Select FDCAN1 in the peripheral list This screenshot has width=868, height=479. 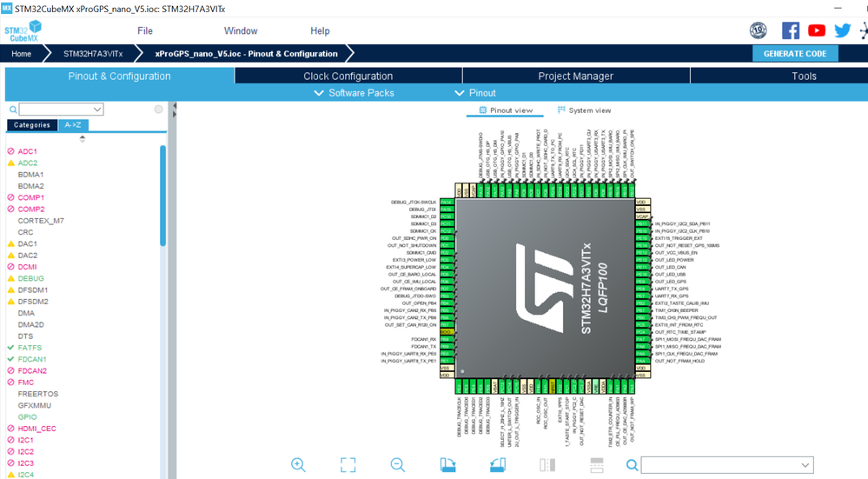click(32, 359)
